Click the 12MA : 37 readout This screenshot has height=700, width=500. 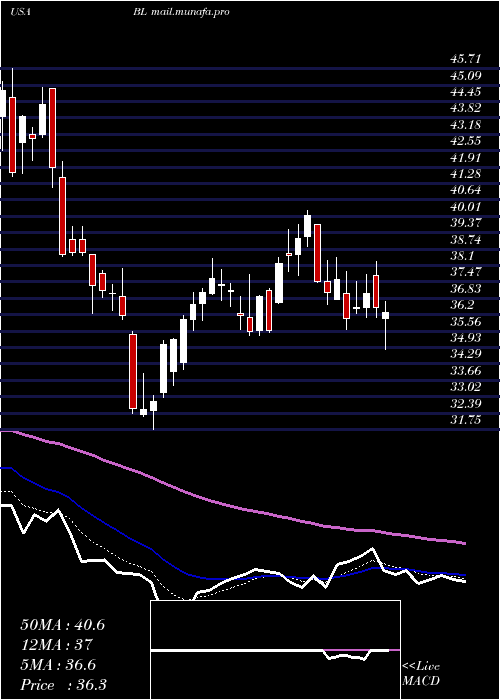pyautogui.click(x=56, y=645)
